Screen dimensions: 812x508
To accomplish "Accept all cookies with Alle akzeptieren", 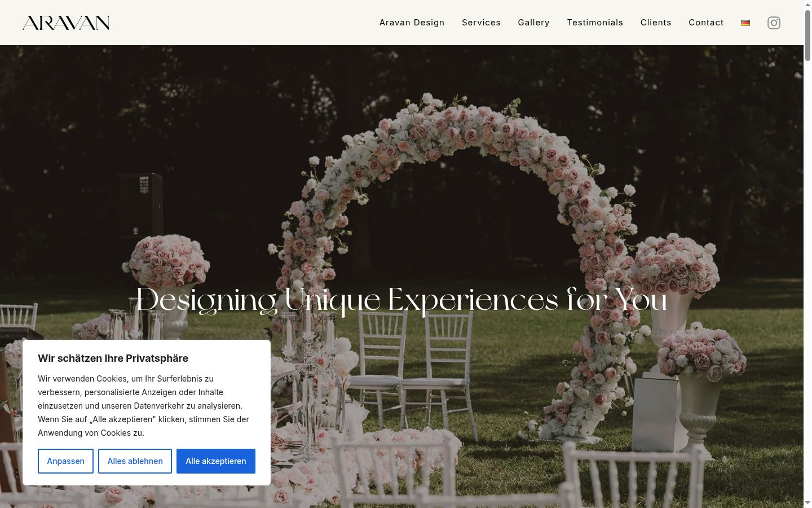I will point(216,461).
